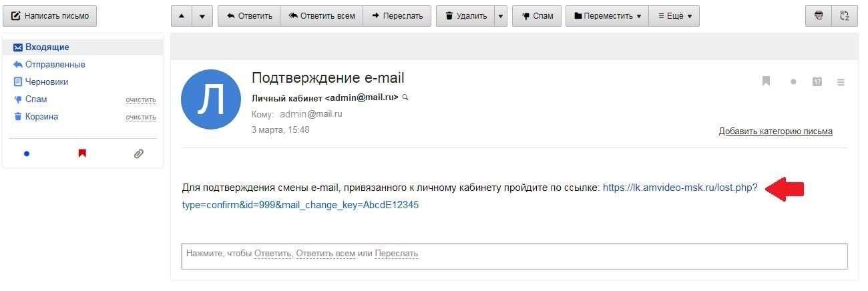Toggle read/unread dot on this message

(793, 82)
